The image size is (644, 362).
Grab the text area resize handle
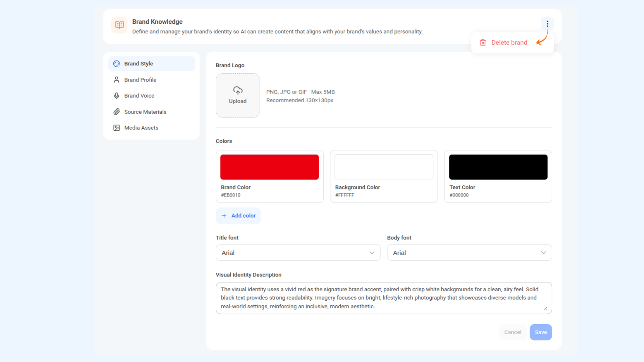coord(545,309)
